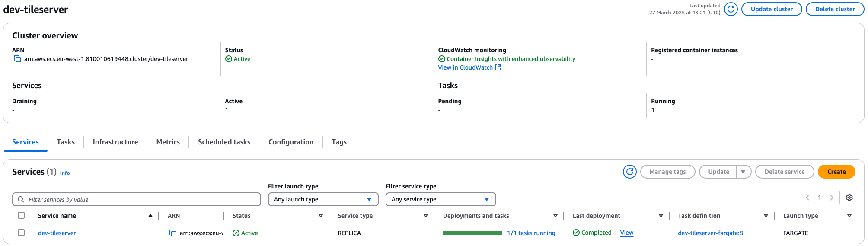Select all services checkbox in header

21,215
